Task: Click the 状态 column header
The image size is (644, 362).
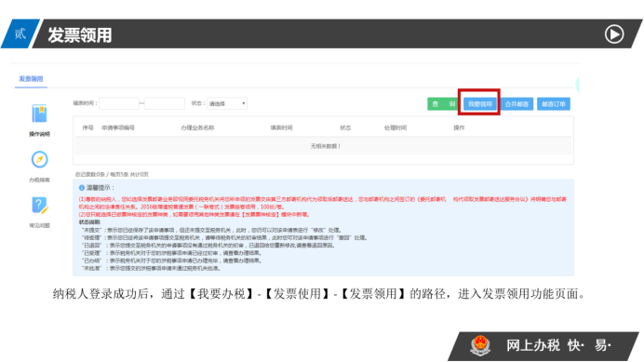Action: tap(345, 127)
